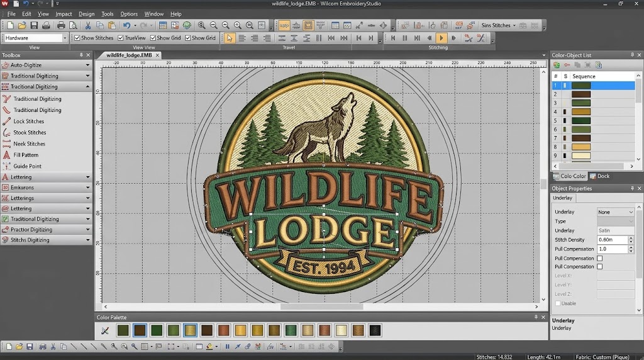
Task: Click the Zoom Out magnifier icon
Action: click(214, 25)
